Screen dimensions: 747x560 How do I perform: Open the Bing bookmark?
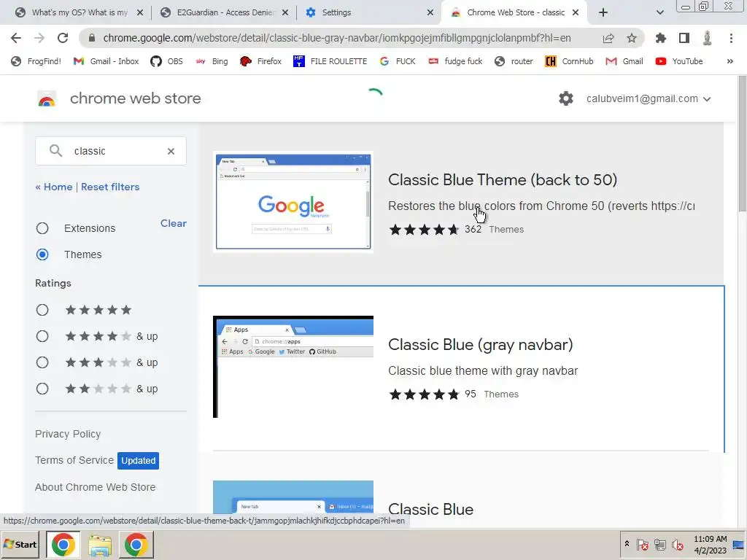coord(212,61)
